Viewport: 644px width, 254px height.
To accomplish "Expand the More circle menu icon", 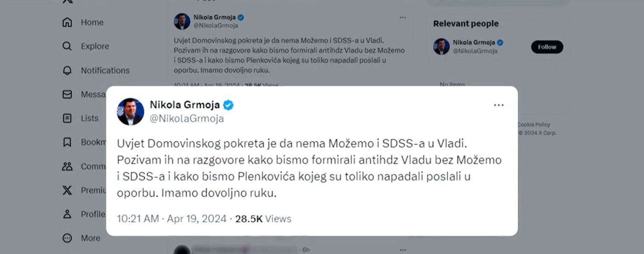I will tap(67, 238).
